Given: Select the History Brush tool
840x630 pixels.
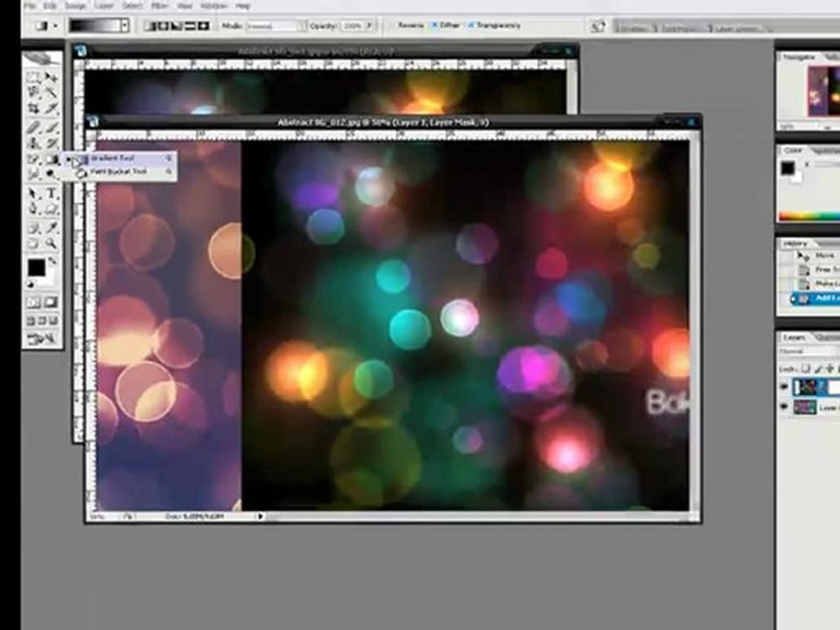Looking at the screenshot, I should click(x=51, y=143).
